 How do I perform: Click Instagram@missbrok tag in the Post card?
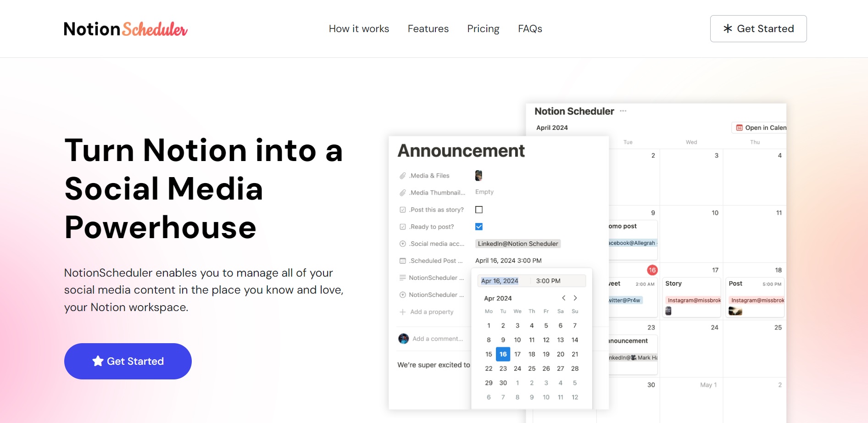(x=757, y=301)
